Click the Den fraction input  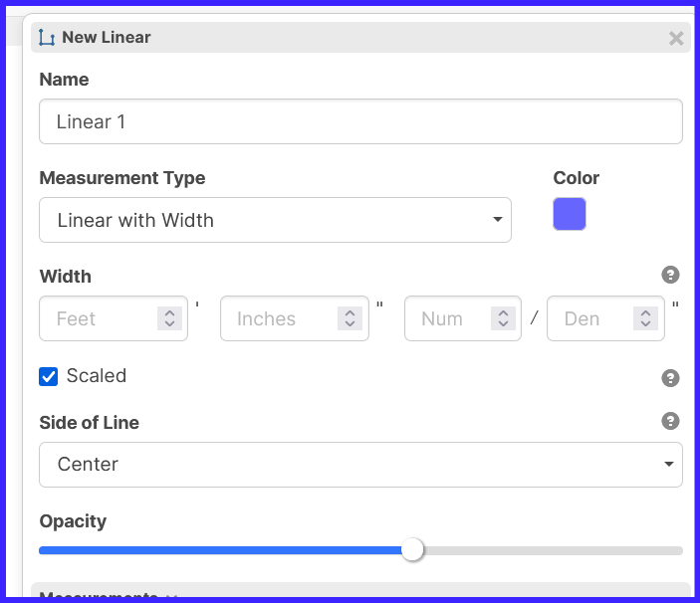[x=589, y=318]
